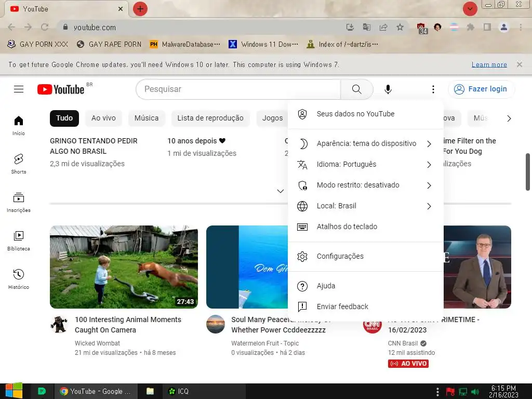The width and height of the screenshot is (532, 399).
Task: Select the Jogos chip
Action: [272, 118]
